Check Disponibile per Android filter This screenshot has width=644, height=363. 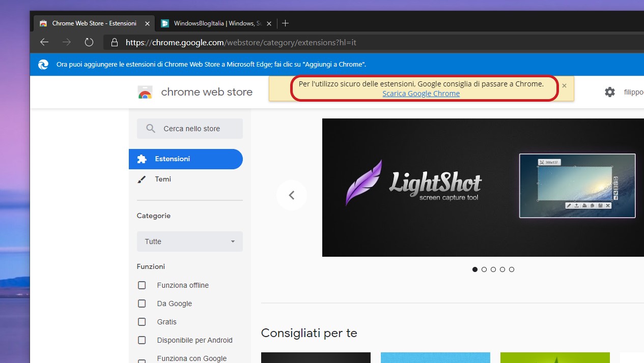tap(142, 340)
